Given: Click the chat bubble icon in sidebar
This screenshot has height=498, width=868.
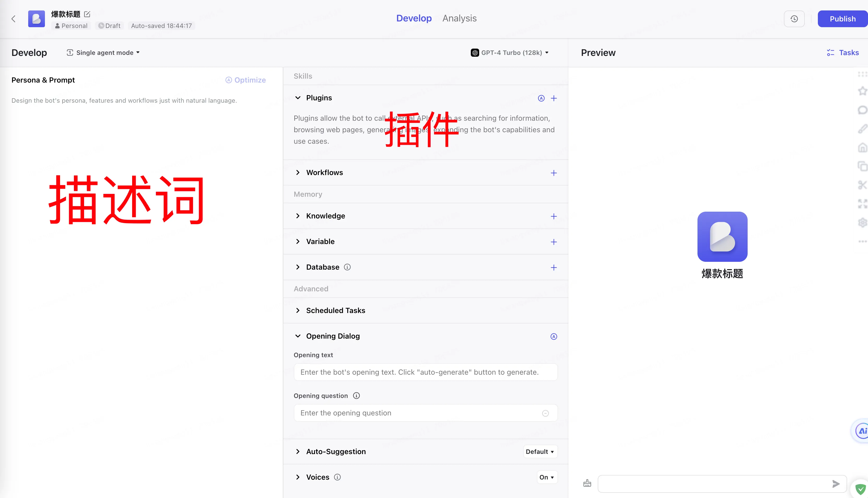Looking at the screenshot, I should [863, 110].
